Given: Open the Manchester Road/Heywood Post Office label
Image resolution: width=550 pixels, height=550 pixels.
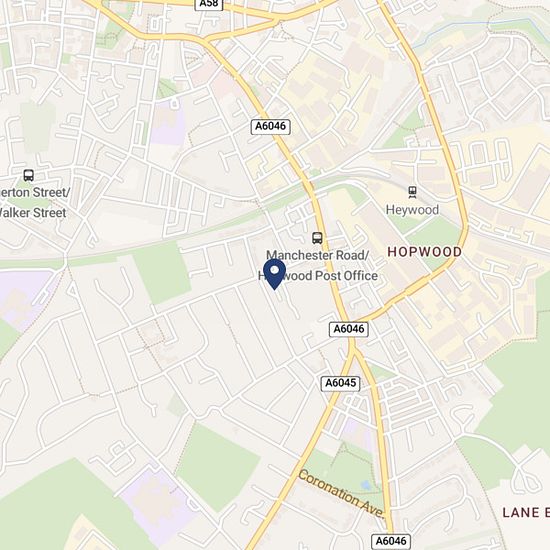Looking at the screenshot, I should (318, 266).
